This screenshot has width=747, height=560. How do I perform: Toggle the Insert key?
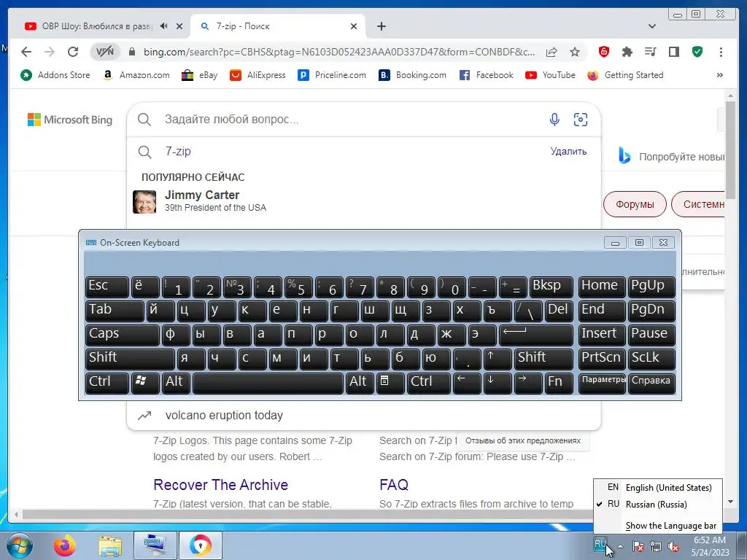[602, 334]
